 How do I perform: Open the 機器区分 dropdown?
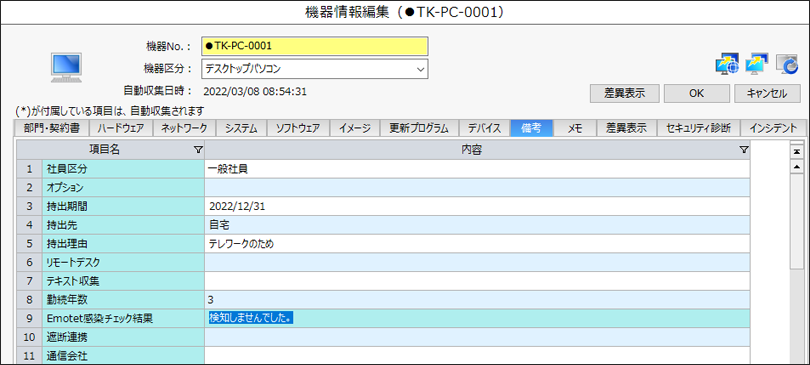tap(420, 68)
